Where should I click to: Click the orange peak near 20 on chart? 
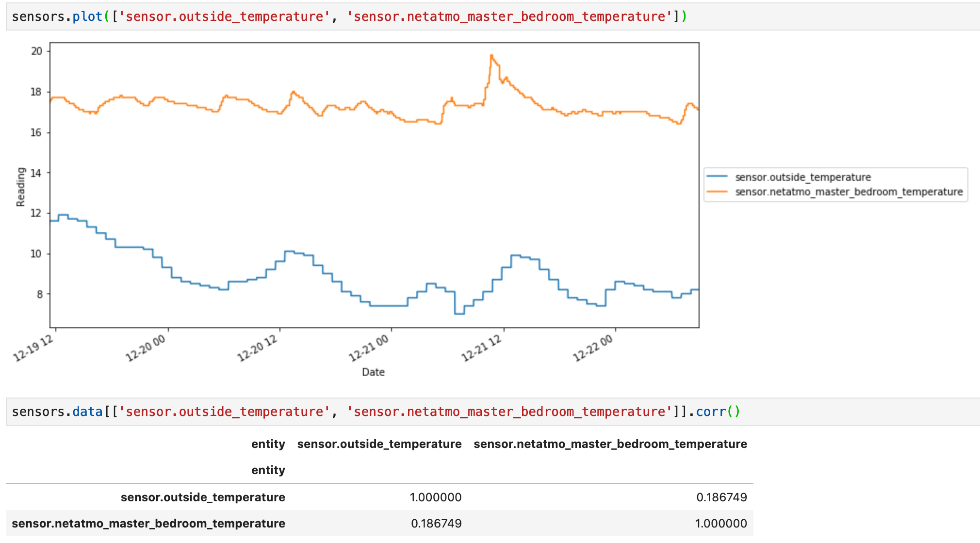pos(491,56)
